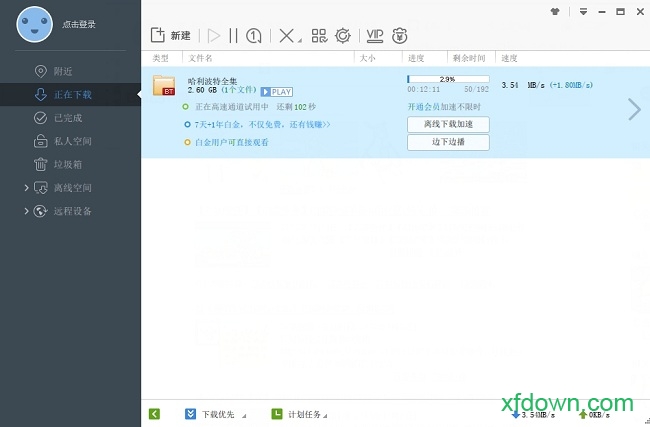650x427 pixels.
Task: Click the circled number 1 priority icon
Action: 254,36
